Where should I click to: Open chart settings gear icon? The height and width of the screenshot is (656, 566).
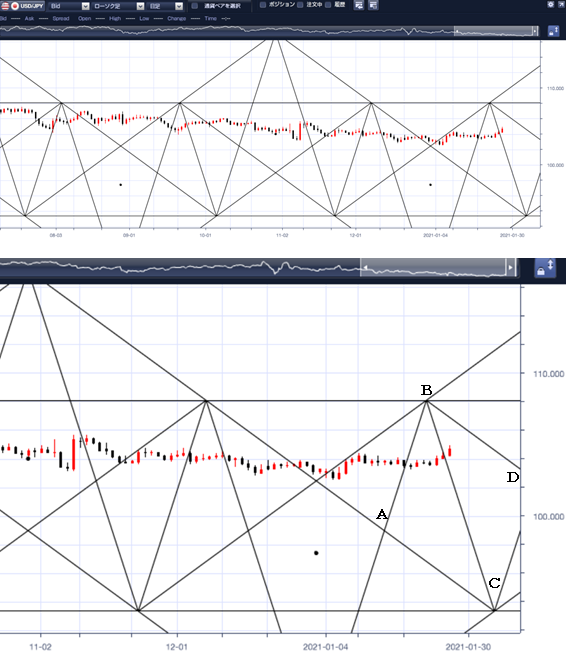(x=551, y=4)
